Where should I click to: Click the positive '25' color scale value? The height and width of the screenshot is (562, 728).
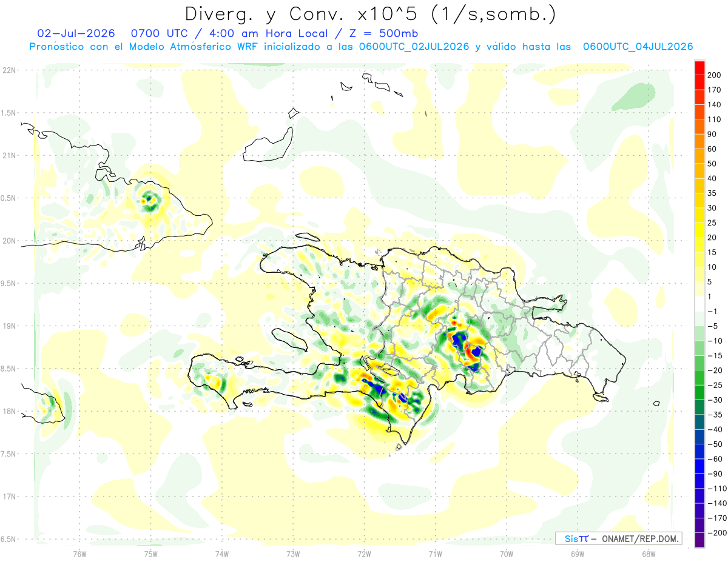[712, 222]
